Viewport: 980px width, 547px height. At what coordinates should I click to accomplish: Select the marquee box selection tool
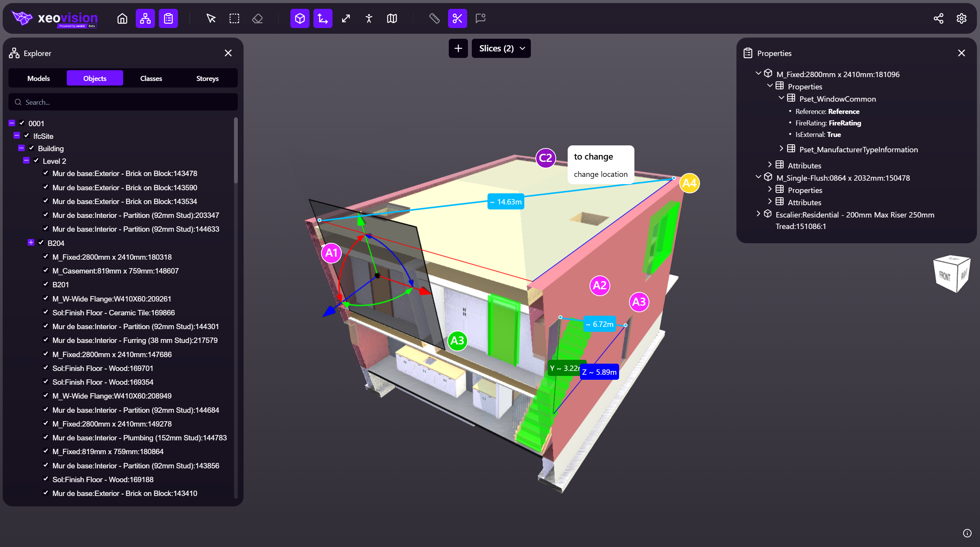[x=234, y=18]
